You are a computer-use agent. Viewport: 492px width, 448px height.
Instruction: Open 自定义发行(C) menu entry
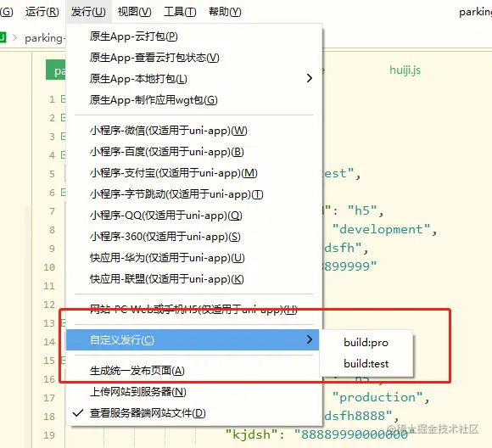193,339
